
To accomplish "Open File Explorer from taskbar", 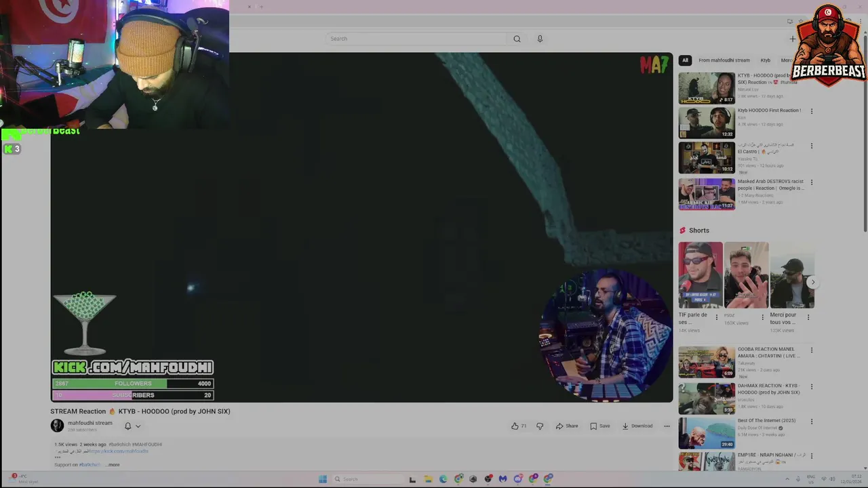I will pyautogui.click(x=428, y=479).
